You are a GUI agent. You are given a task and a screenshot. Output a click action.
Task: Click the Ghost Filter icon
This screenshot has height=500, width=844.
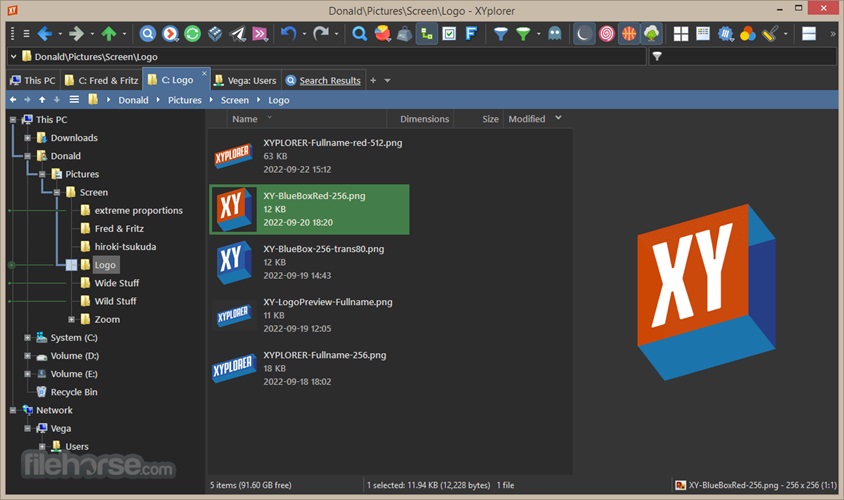[x=554, y=34]
